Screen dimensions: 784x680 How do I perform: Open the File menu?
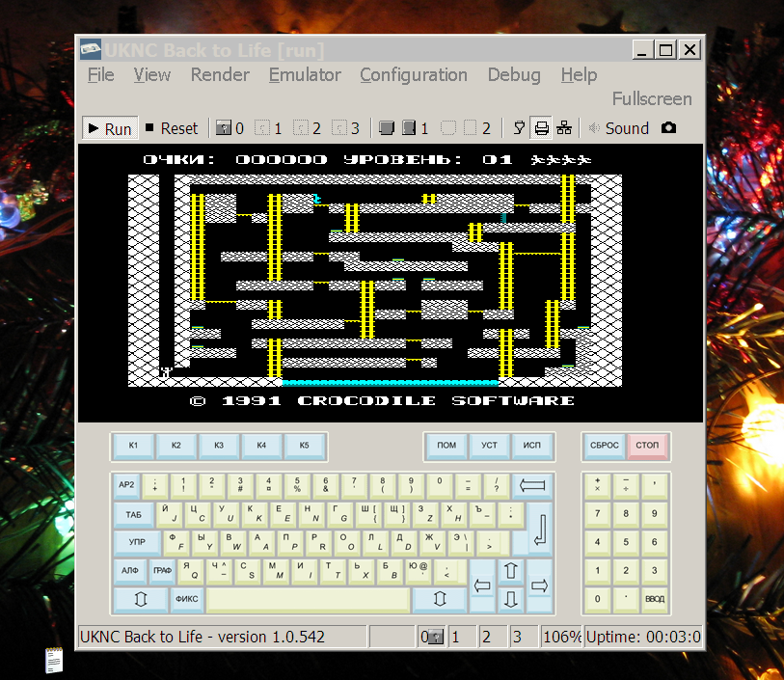pyautogui.click(x=101, y=75)
